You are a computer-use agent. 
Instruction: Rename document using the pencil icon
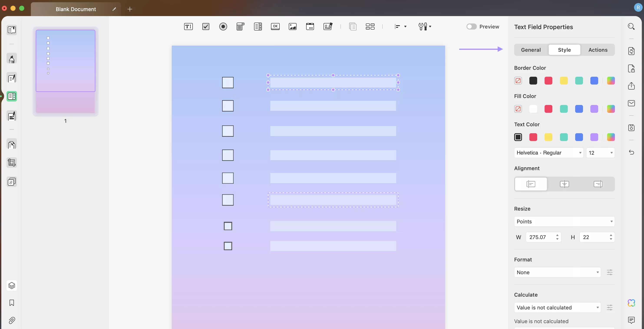(x=114, y=9)
